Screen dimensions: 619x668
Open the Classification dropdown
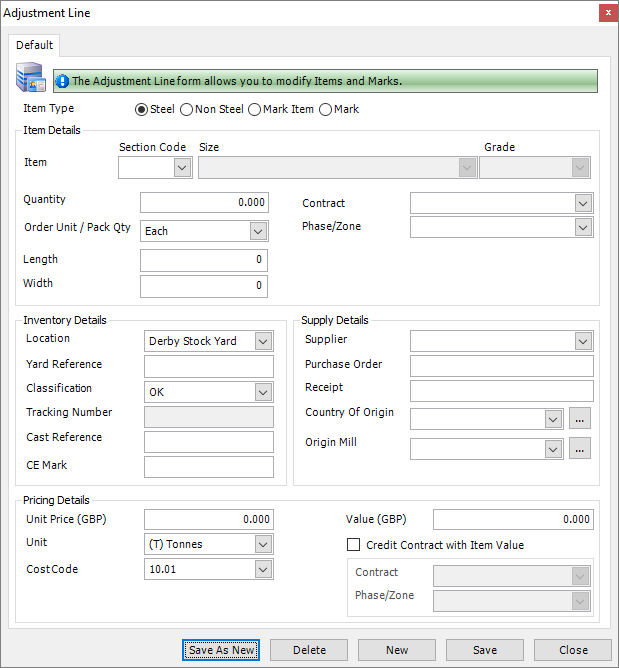coord(260,392)
